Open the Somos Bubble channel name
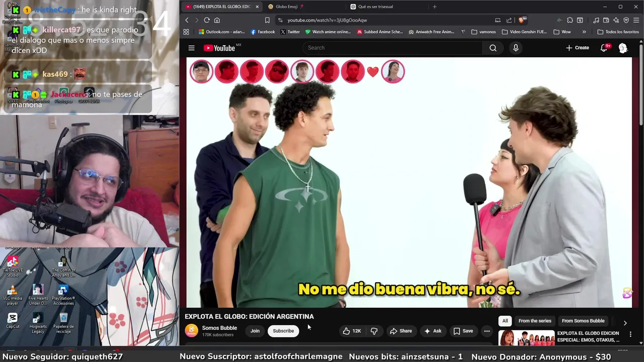The width and height of the screenshot is (644, 362). click(219, 328)
